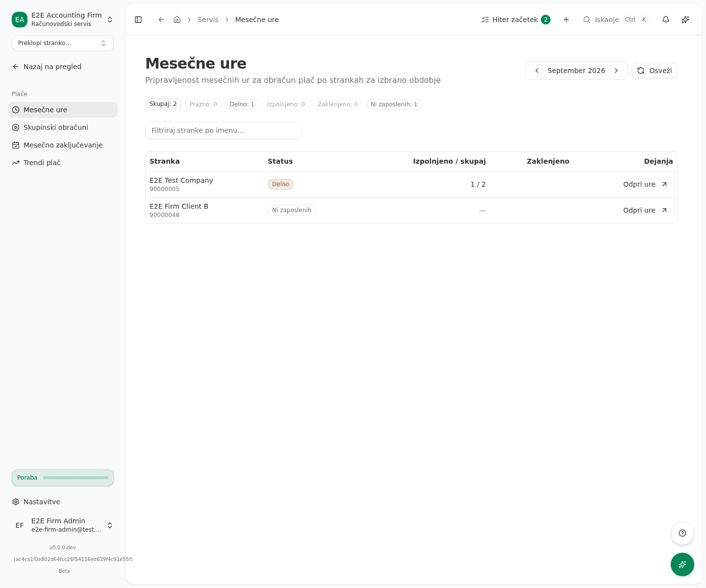The height and width of the screenshot is (588, 706).
Task: Toggle the Ni zaposlenih: 1 filter chip
Action: pos(394,104)
